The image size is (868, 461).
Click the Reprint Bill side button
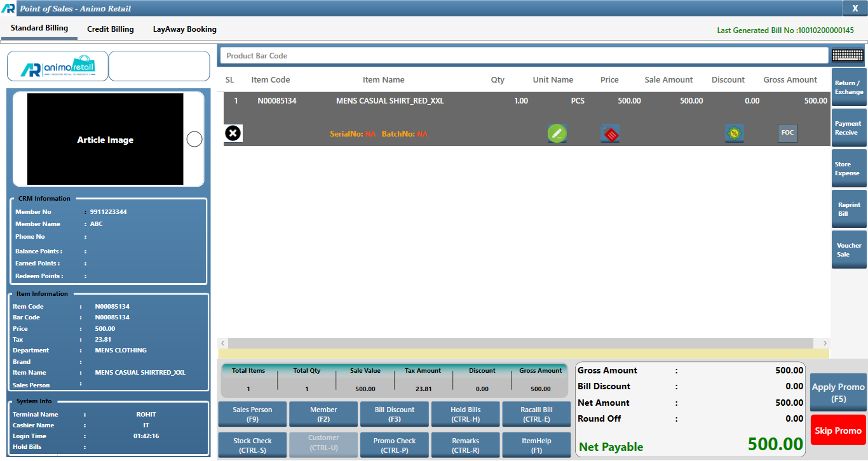(x=848, y=210)
